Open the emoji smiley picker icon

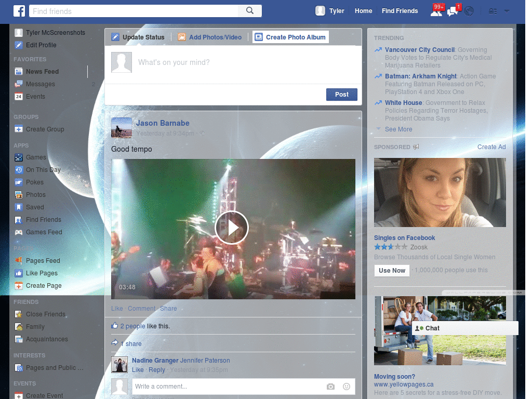coord(347,387)
